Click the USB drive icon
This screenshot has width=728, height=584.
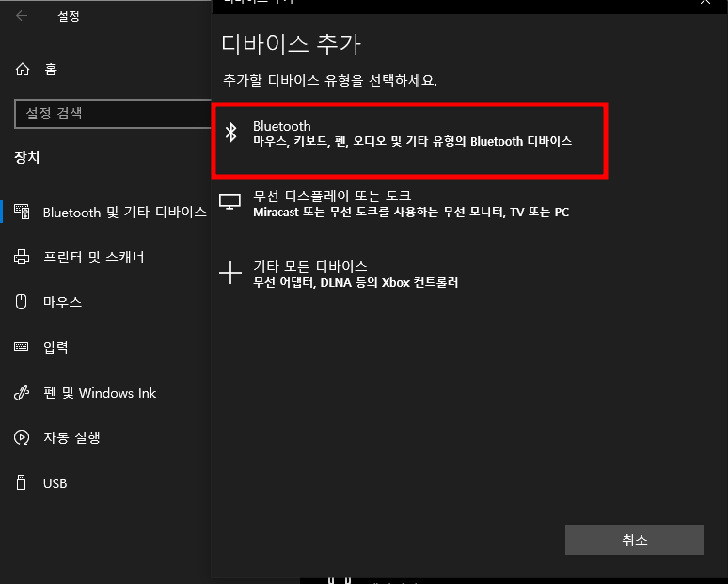(21, 482)
